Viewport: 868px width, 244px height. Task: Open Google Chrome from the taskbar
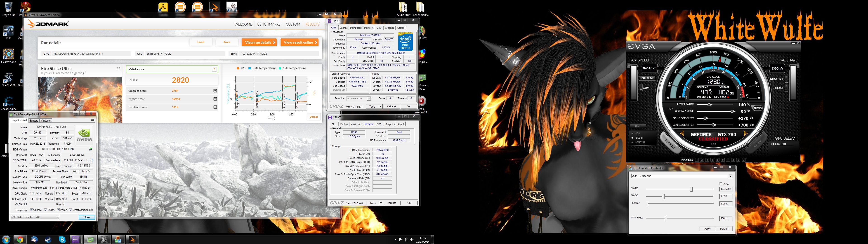[20, 240]
